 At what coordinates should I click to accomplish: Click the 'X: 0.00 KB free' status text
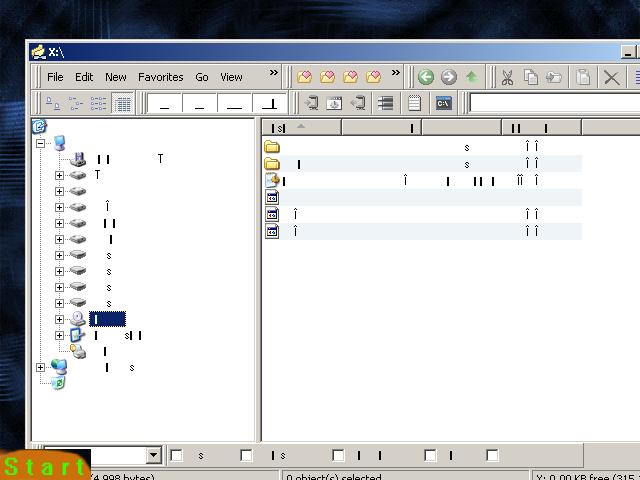click(588, 476)
